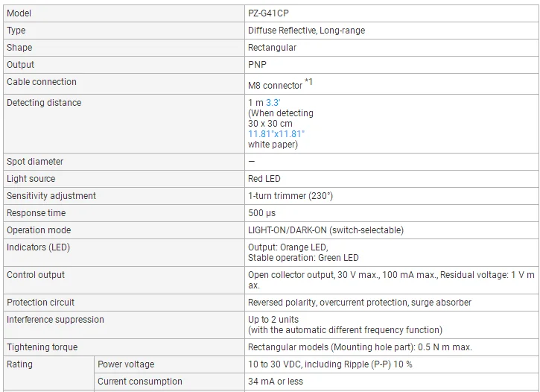Click 'Stable operation: Green LED' text
This screenshot has width=540, height=392.
click(x=303, y=258)
